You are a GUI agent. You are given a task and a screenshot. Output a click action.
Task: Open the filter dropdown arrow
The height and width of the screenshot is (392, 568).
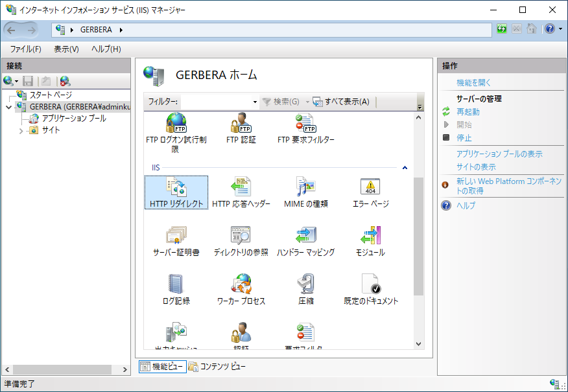[x=255, y=102]
